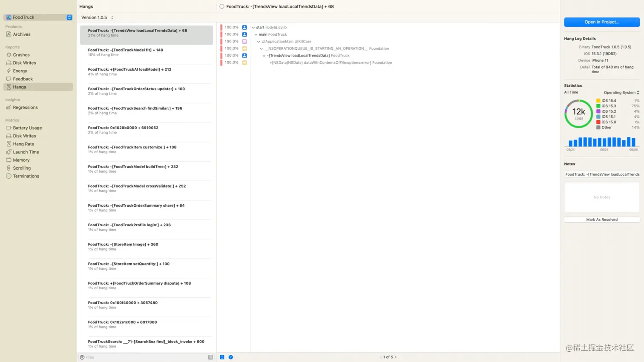
Task: Go to the next hang log page
Action: 396,357
